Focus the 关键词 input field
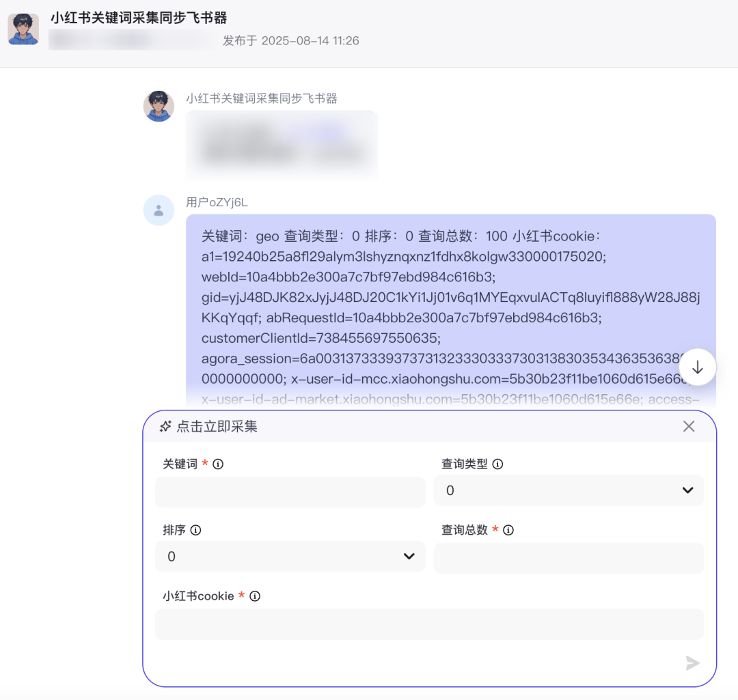This screenshot has width=738, height=700. pos(290,492)
